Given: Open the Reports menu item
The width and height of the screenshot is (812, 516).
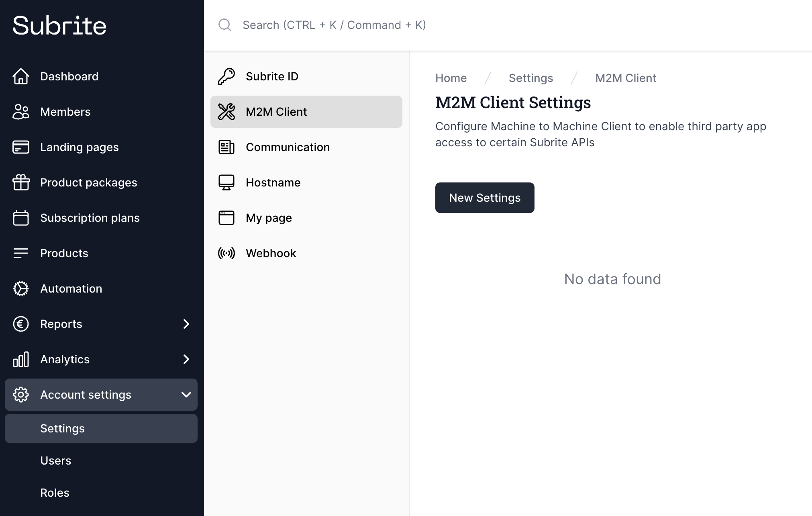Looking at the screenshot, I should coord(101,324).
